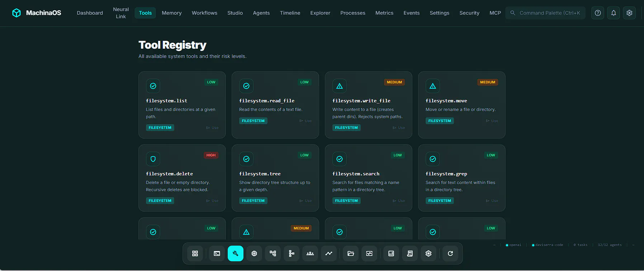Image resolution: width=644 pixels, height=271 pixels.
Task: Open notifications via the bell icon
Action: [614, 13]
